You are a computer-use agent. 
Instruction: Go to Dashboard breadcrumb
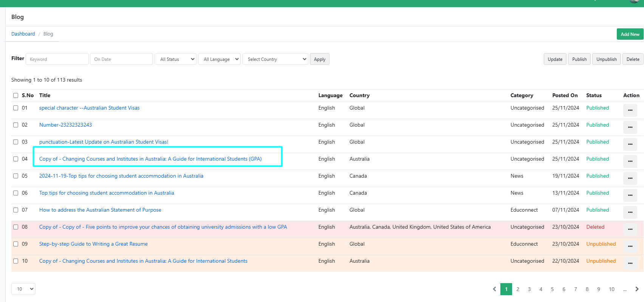pos(23,34)
